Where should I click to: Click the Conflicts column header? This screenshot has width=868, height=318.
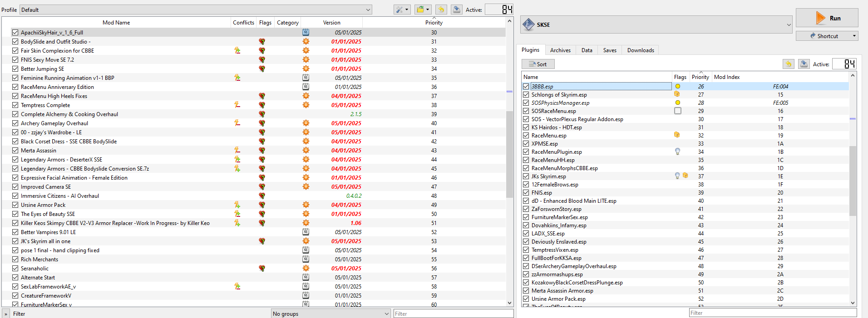(243, 22)
